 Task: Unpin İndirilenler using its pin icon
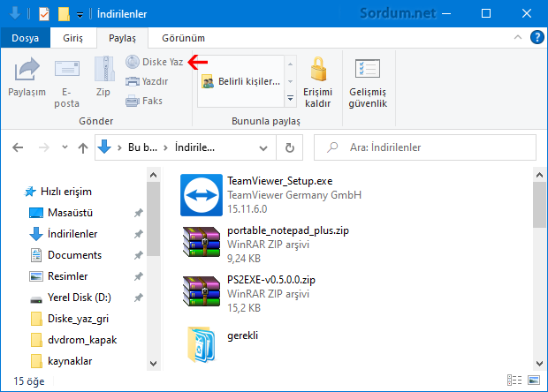pyautogui.click(x=139, y=234)
